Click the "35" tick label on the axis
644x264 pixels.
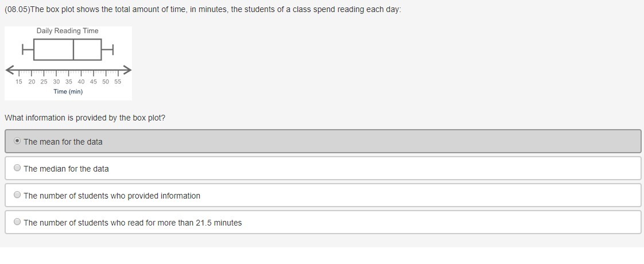69,82
